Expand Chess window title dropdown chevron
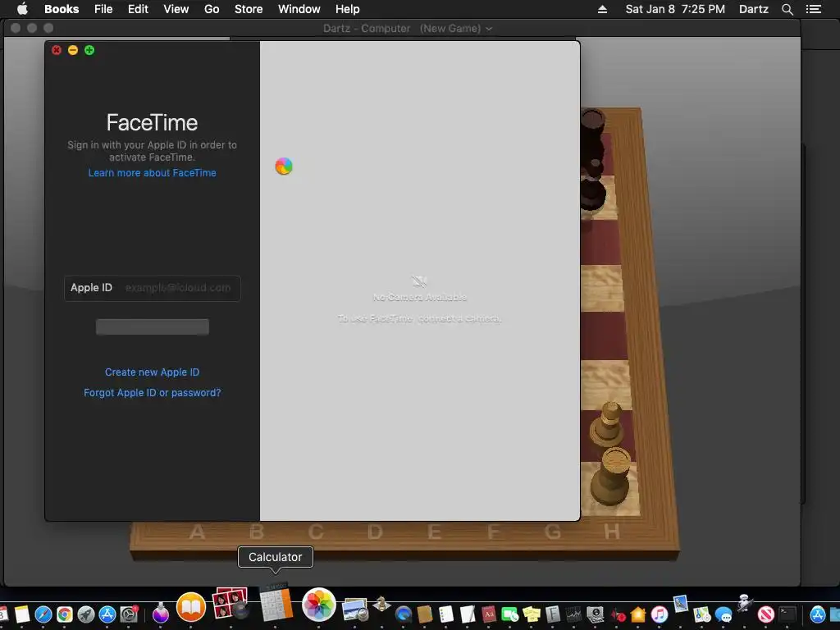The height and width of the screenshot is (630, 840). click(x=489, y=29)
